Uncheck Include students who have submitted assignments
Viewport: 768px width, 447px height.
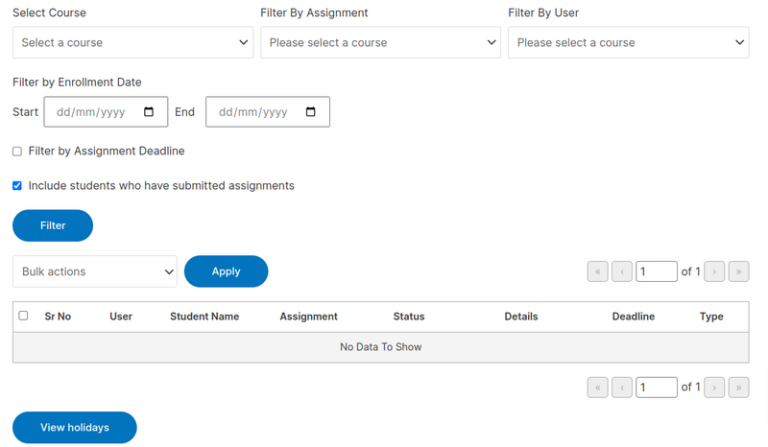point(17,186)
